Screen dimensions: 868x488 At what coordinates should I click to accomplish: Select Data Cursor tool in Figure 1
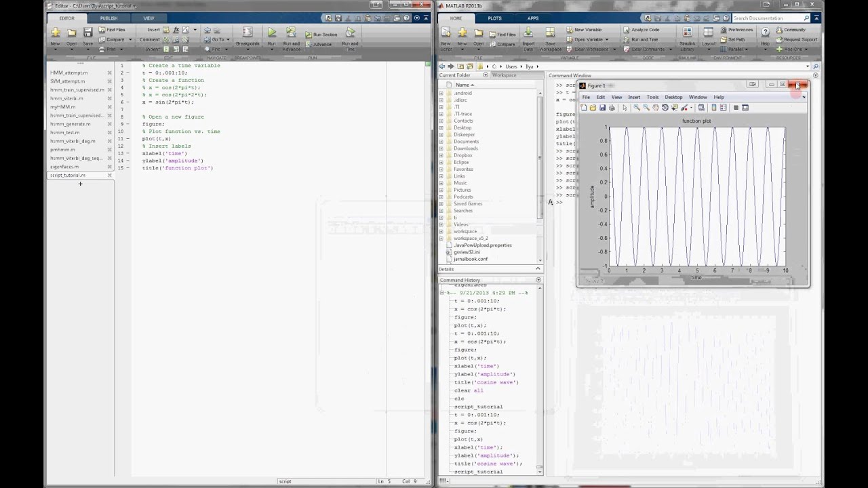tap(674, 108)
